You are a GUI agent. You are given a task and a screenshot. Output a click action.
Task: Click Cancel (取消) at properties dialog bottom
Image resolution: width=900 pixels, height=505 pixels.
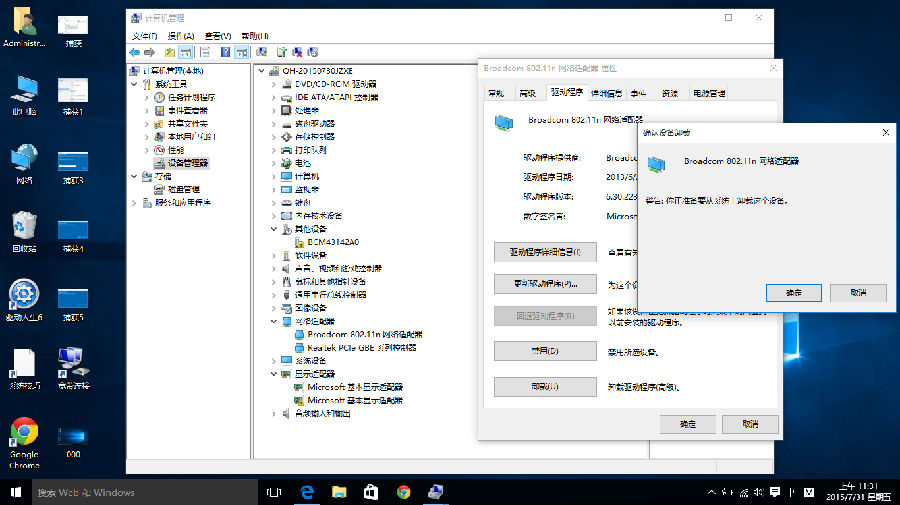(x=750, y=424)
